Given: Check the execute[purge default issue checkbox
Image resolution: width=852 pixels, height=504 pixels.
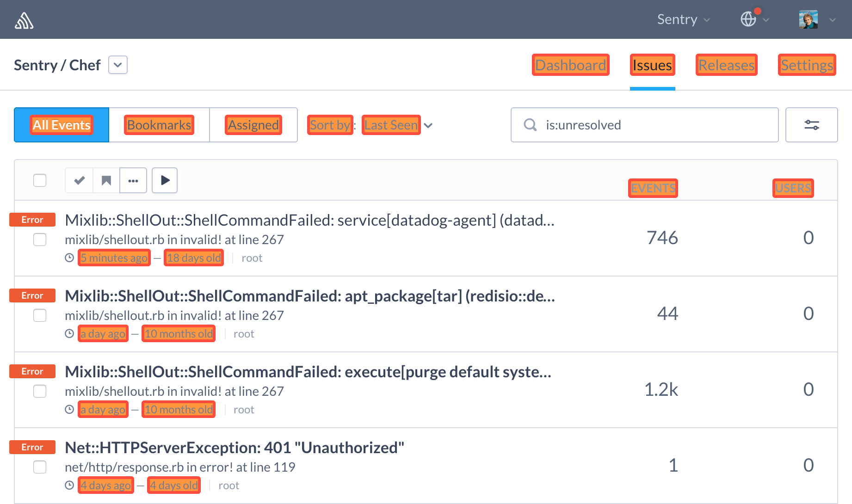Looking at the screenshot, I should (x=40, y=391).
